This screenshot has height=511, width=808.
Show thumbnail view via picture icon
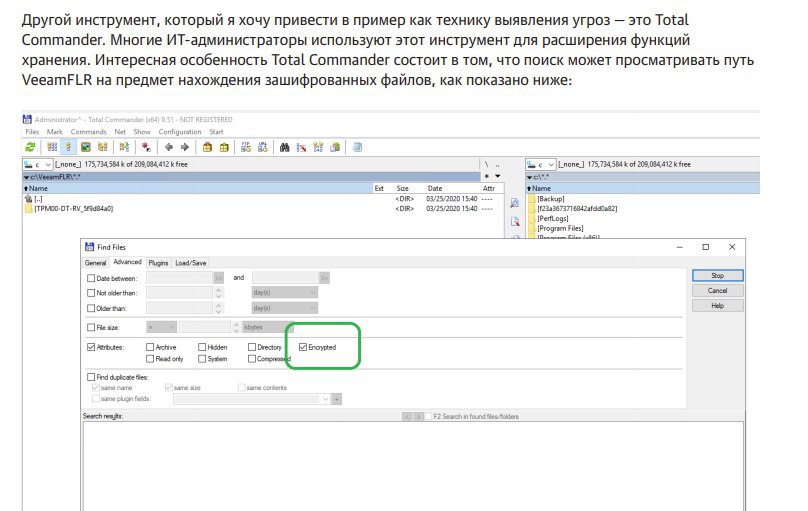tap(86, 147)
